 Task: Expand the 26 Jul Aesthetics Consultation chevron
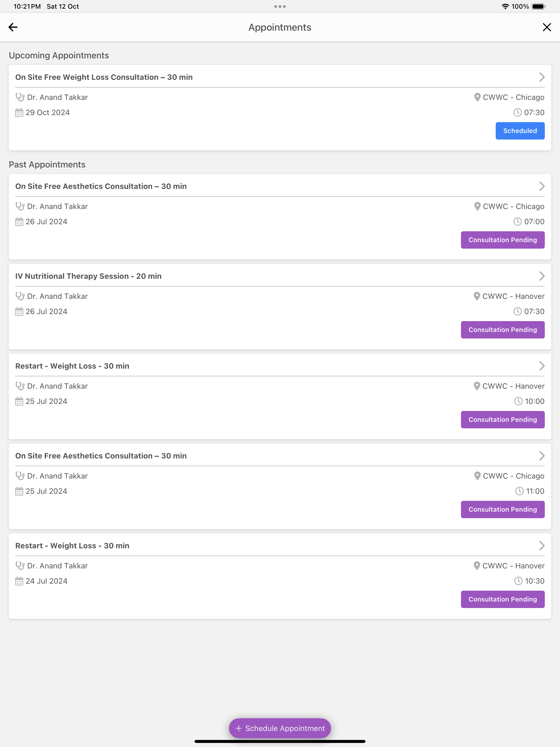542,186
